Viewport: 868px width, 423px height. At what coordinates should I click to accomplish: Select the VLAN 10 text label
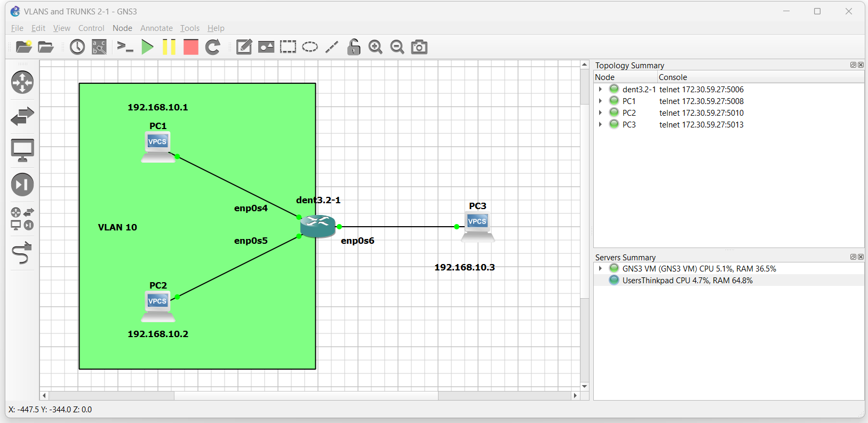[x=117, y=227]
